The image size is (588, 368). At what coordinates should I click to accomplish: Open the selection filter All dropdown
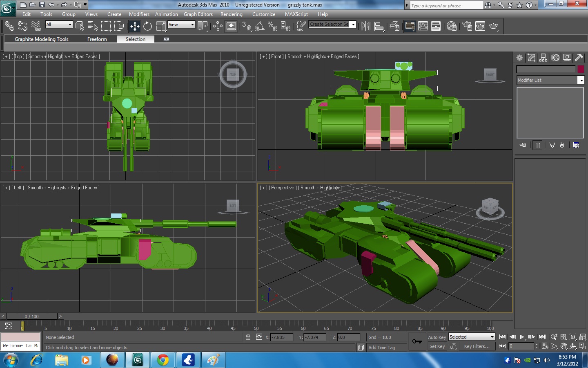tap(59, 25)
